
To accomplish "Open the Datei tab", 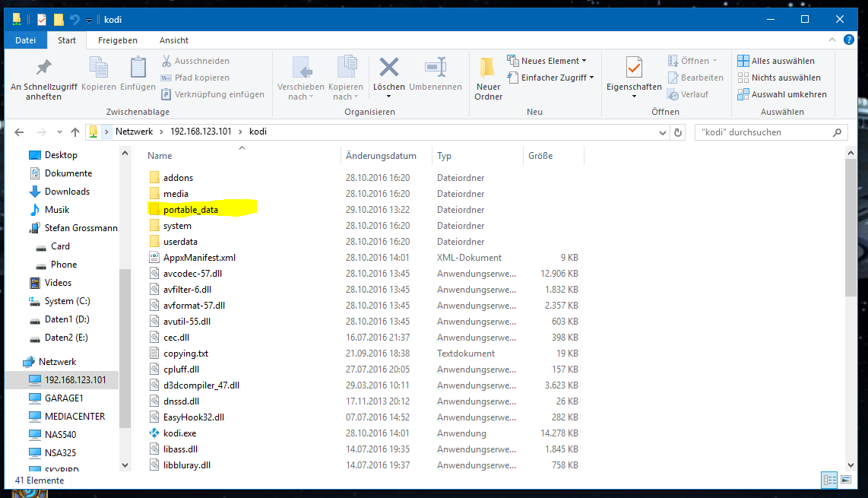I will tap(26, 40).
